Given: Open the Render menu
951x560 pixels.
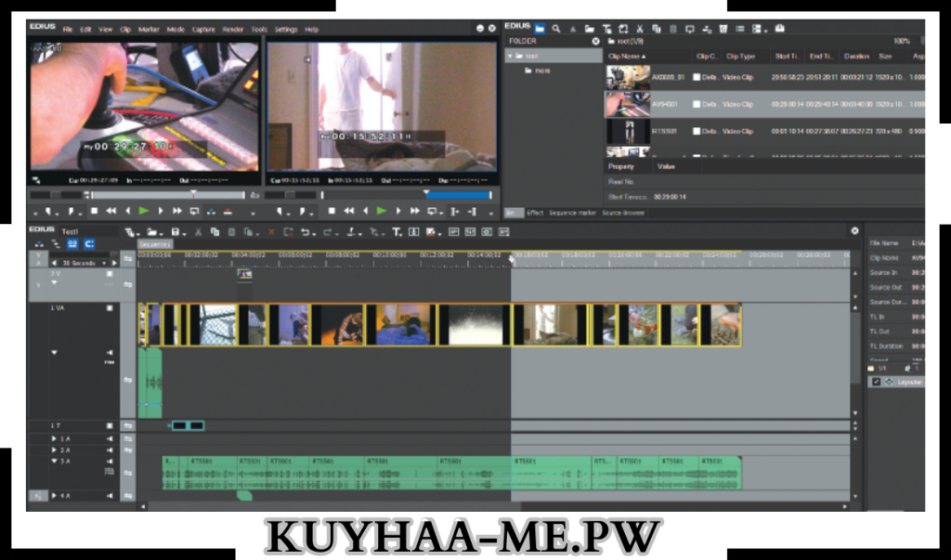Looking at the screenshot, I should click(x=233, y=29).
